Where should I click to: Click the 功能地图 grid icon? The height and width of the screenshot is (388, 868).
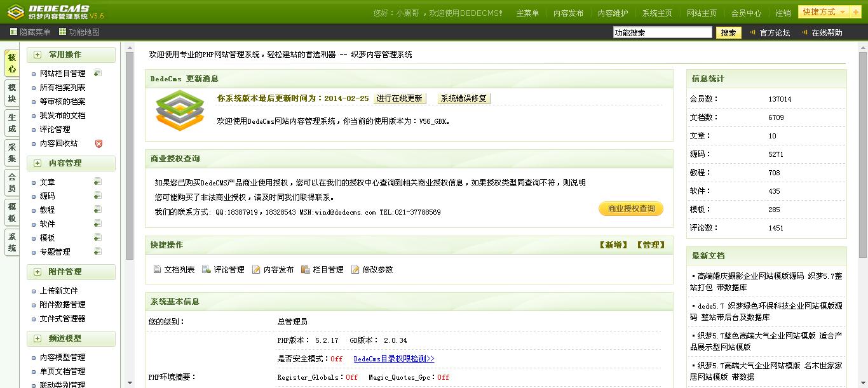[x=62, y=32]
